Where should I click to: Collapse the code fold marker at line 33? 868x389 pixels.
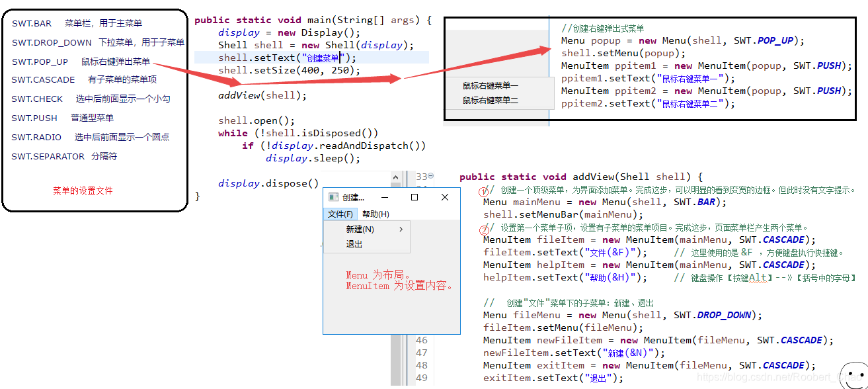(x=431, y=176)
